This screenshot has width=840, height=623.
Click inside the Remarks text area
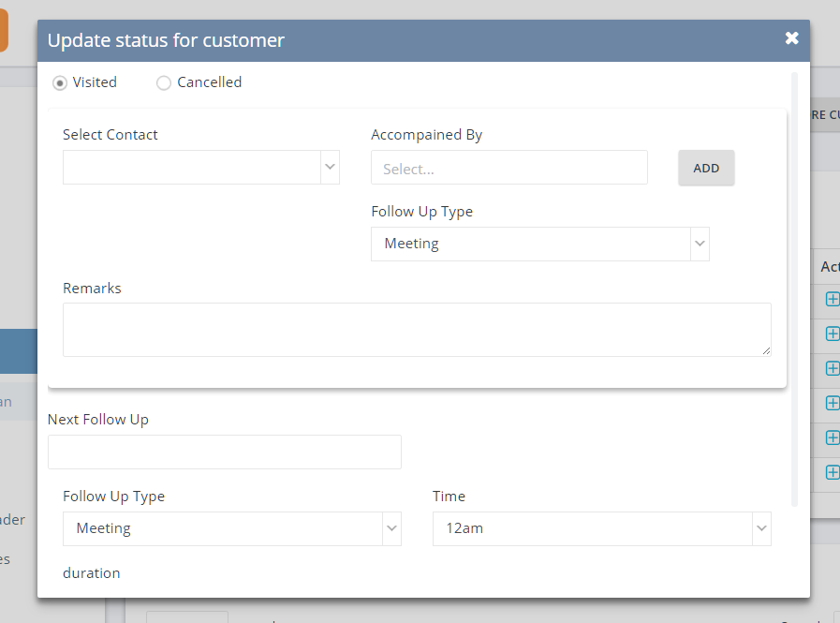tap(417, 330)
